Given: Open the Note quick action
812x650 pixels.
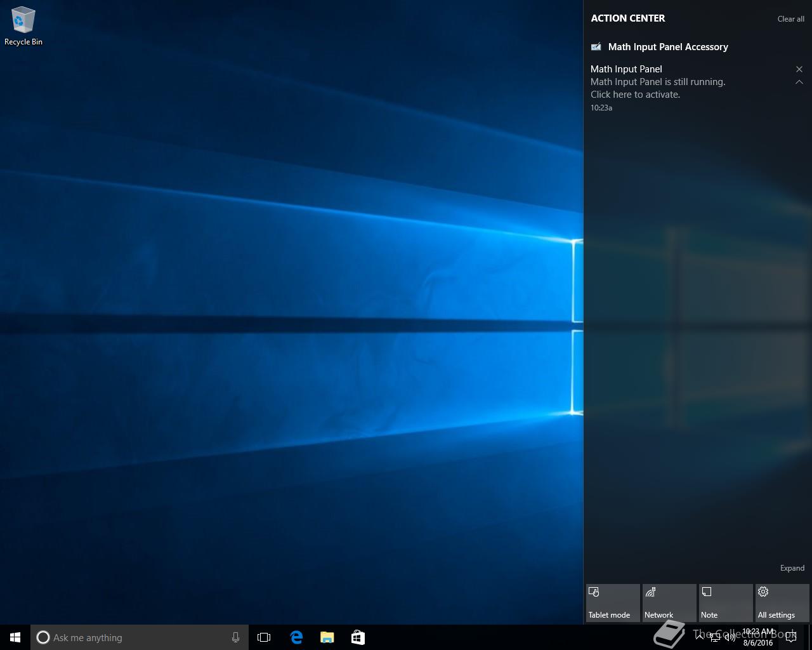Looking at the screenshot, I should [725, 602].
